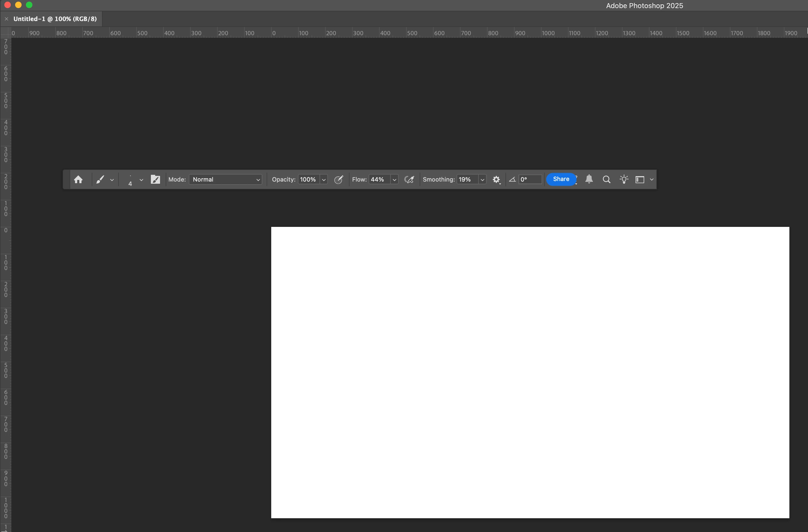Click the brush angle input field

click(x=530, y=179)
